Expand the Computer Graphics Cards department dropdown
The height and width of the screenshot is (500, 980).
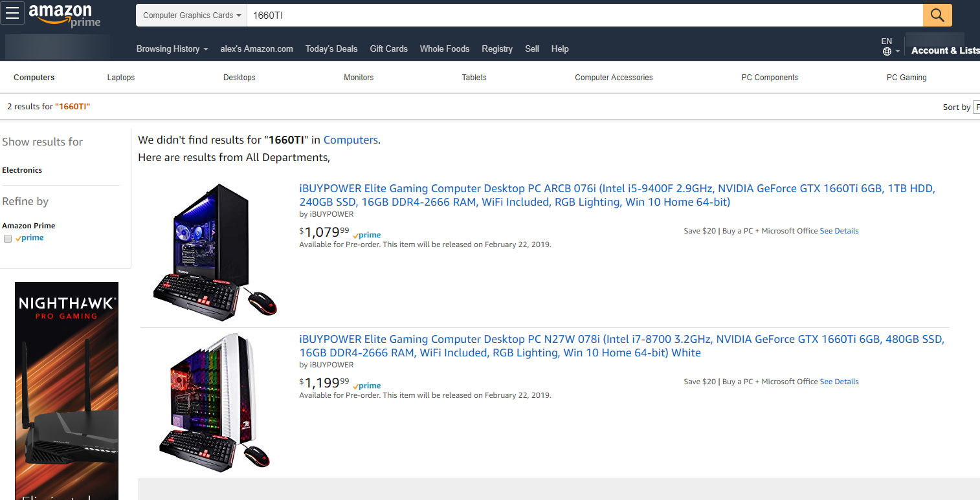192,15
